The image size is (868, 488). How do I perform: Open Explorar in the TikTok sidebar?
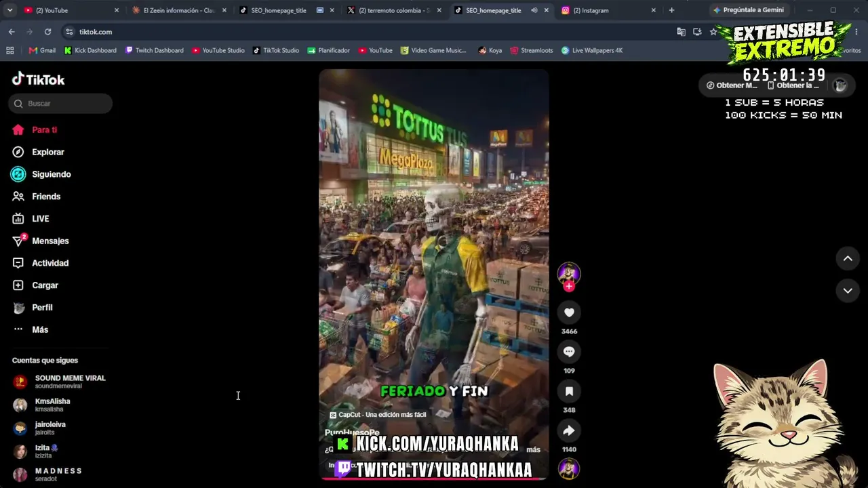pyautogui.click(x=38, y=152)
